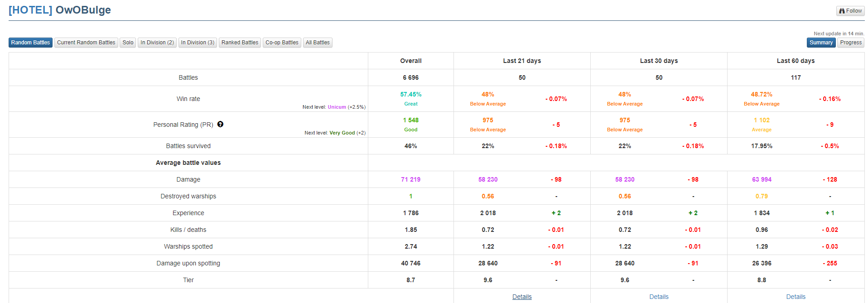
Task: Switch to the Progress view
Action: [851, 43]
